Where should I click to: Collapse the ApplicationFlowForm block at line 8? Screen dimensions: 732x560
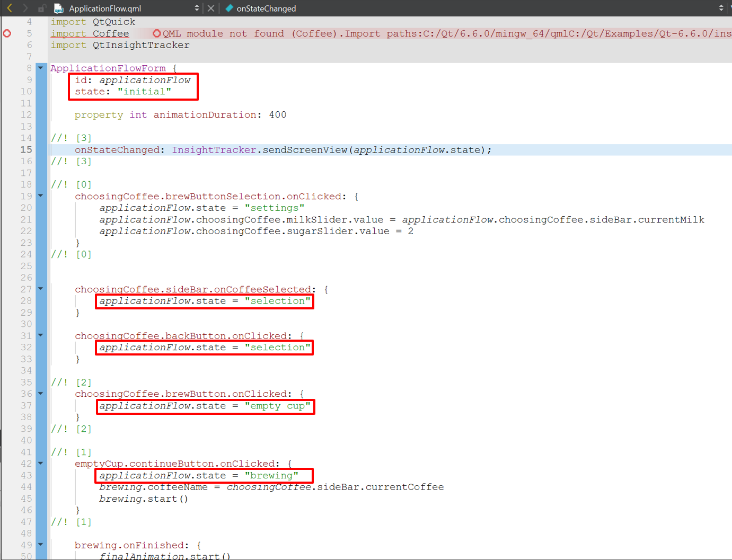[x=40, y=68]
